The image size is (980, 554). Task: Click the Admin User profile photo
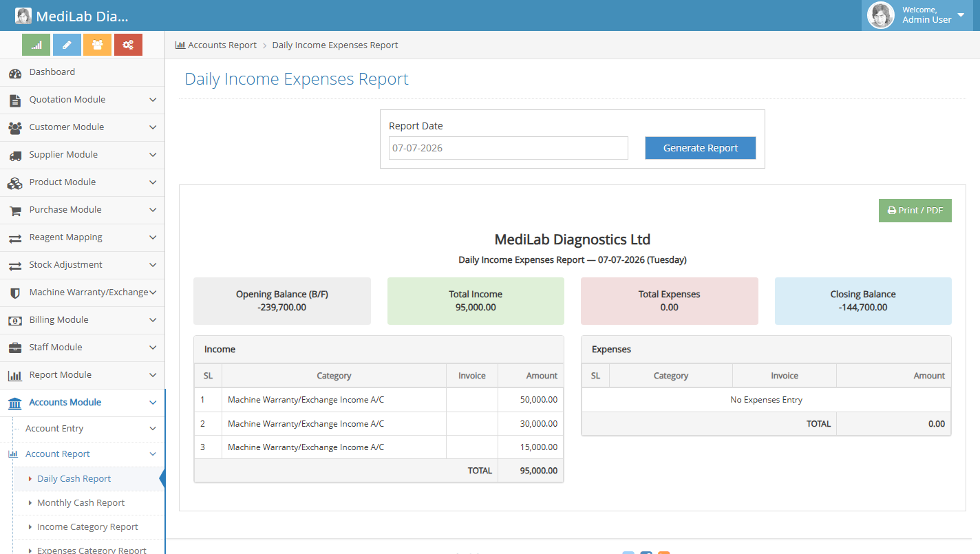tap(881, 15)
